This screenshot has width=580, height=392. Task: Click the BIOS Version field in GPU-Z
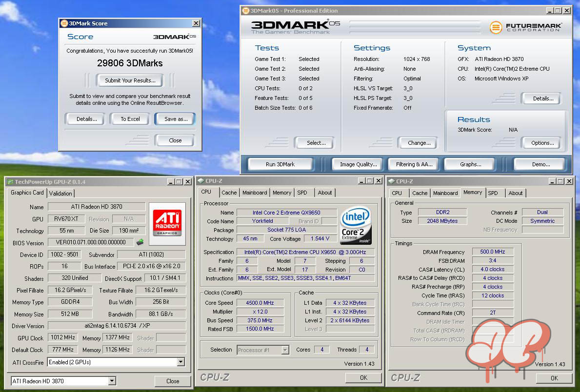(x=91, y=242)
